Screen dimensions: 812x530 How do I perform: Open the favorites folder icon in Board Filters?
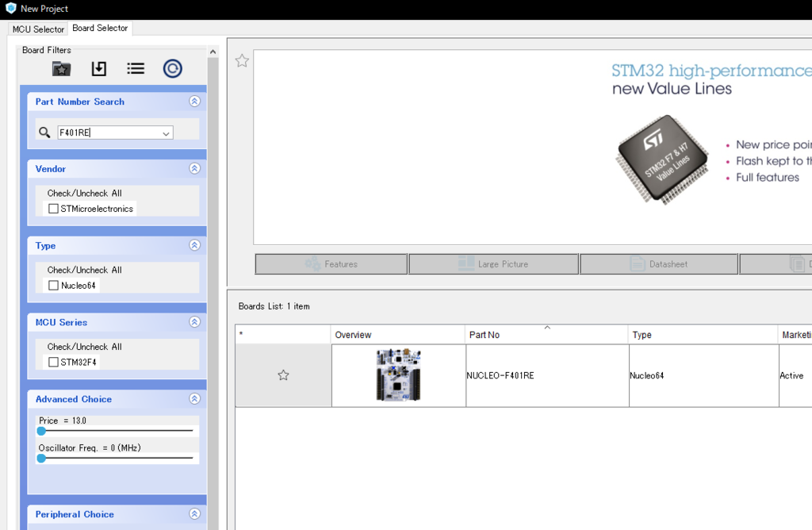61,68
